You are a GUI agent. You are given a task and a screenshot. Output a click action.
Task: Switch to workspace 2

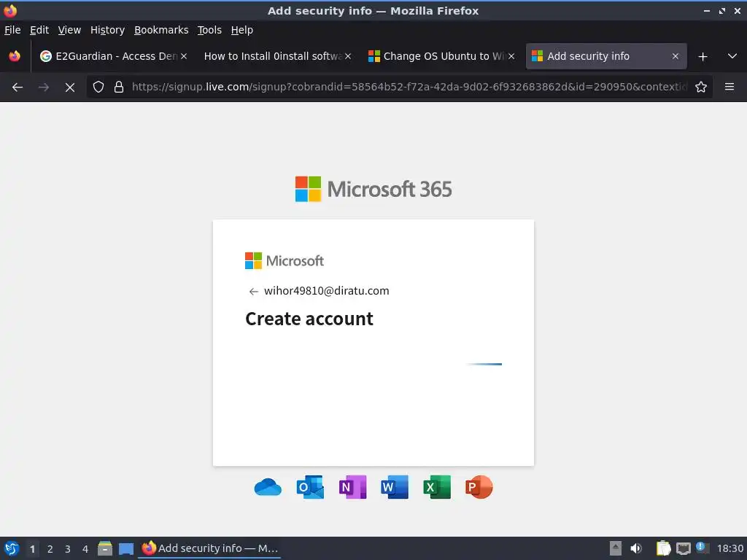(50, 549)
